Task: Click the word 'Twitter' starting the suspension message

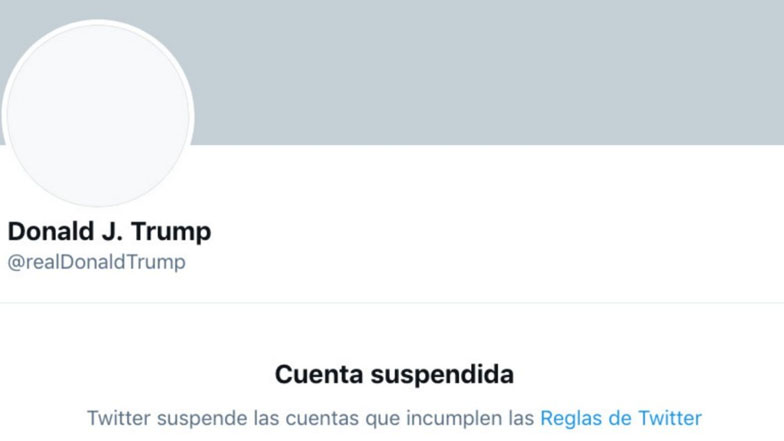Action: coord(118,418)
